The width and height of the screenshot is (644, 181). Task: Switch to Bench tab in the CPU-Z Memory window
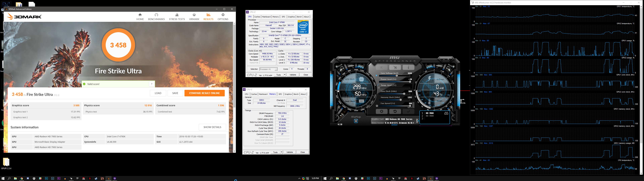coord(296,94)
